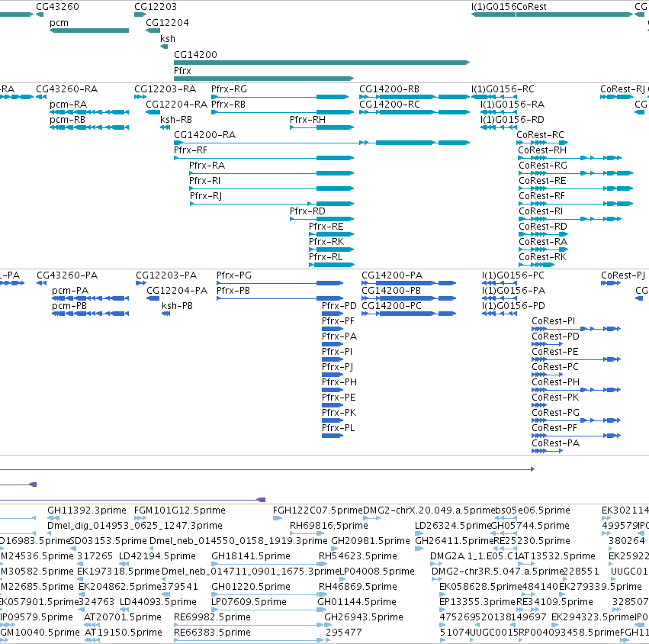Click protein Pfrx-PL label
This screenshot has width=649, height=644.
[339, 428]
